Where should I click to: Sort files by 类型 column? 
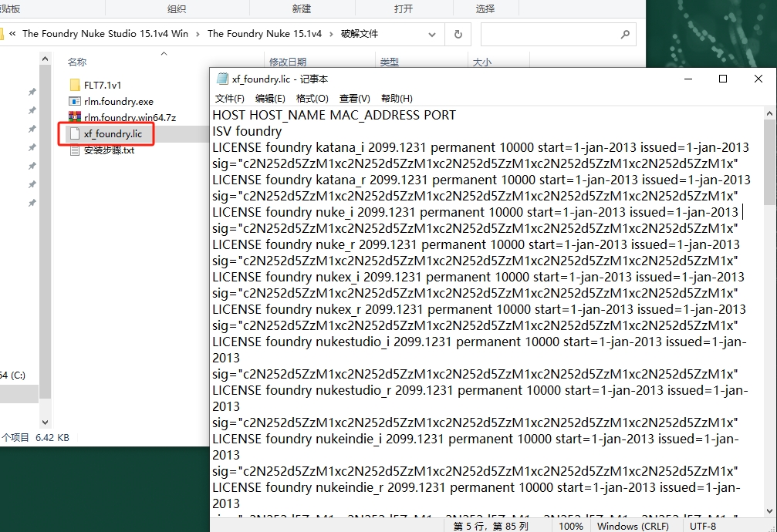click(x=390, y=62)
